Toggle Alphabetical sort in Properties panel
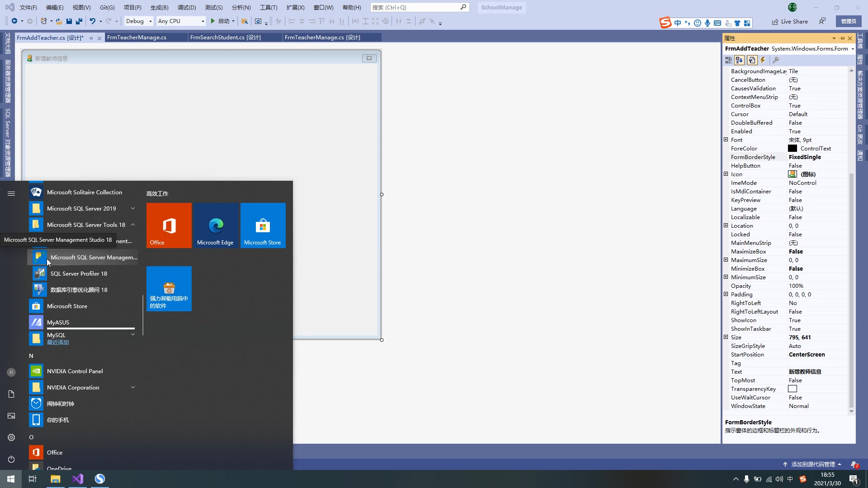Screen dimensions: 868x488 click(x=739, y=60)
